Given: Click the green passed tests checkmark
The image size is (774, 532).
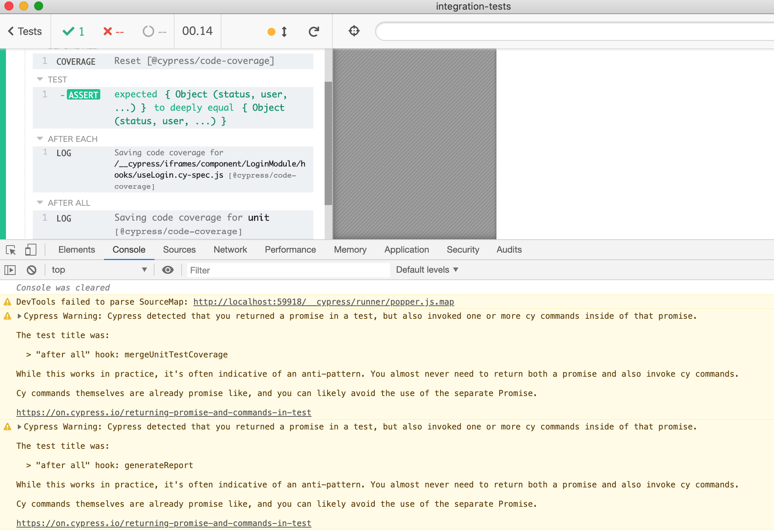Looking at the screenshot, I should click(69, 32).
